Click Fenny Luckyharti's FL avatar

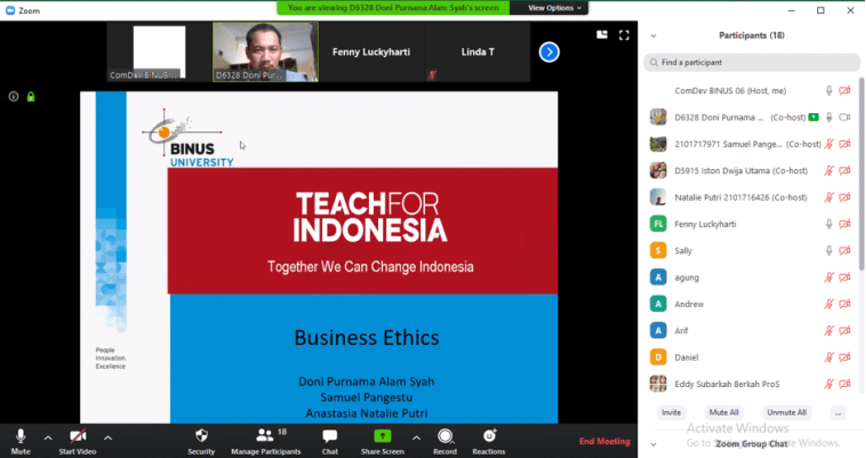(x=658, y=224)
